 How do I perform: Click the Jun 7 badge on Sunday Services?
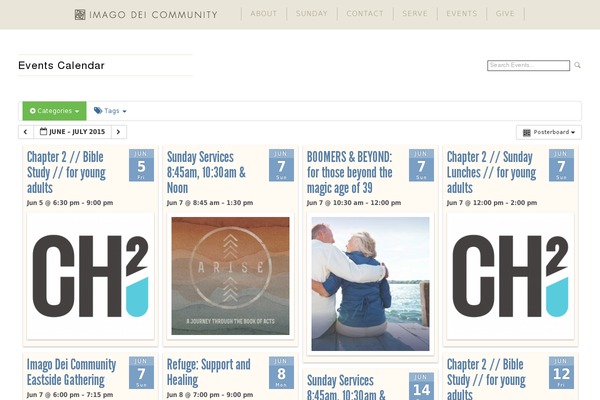[x=281, y=165]
